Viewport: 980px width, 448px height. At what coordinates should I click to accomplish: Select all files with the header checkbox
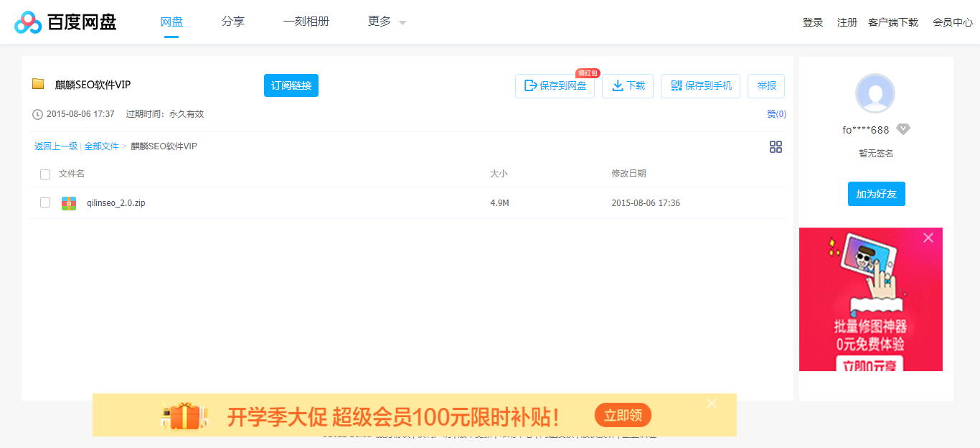pyautogui.click(x=45, y=174)
